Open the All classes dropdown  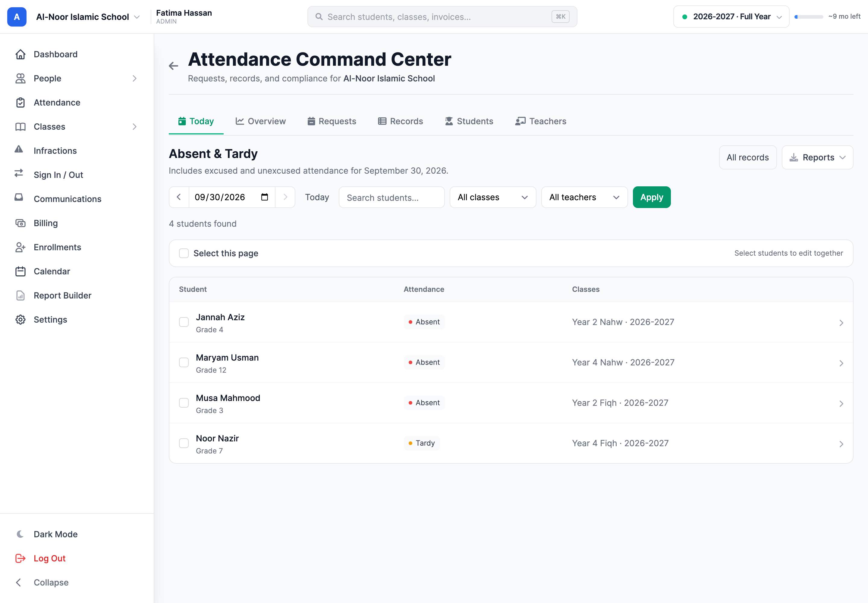tap(493, 197)
